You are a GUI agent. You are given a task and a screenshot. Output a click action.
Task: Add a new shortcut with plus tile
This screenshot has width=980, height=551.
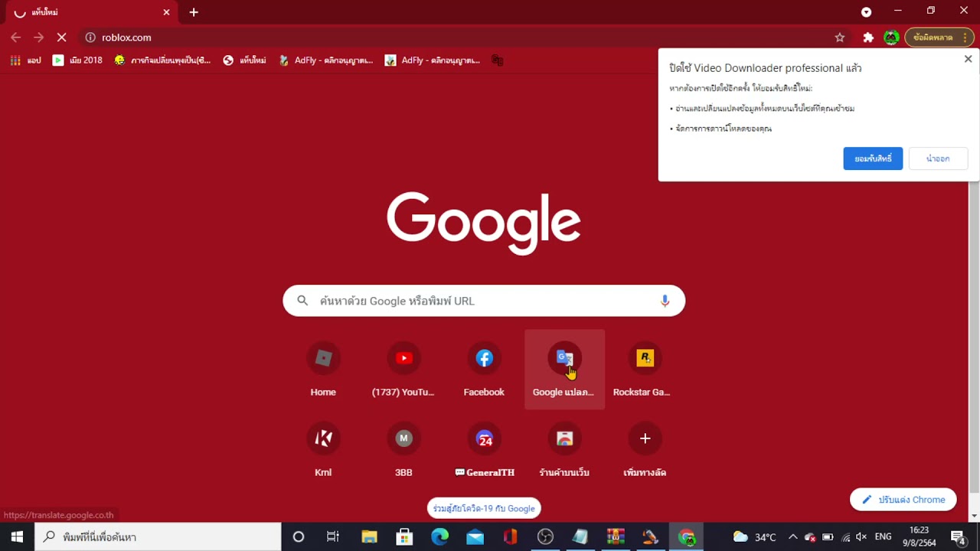tap(645, 450)
